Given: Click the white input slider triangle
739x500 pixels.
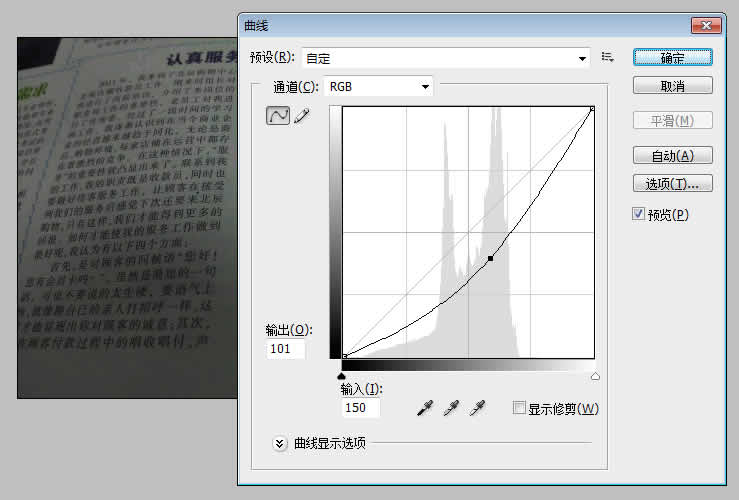Looking at the screenshot, I should [595, 376].
